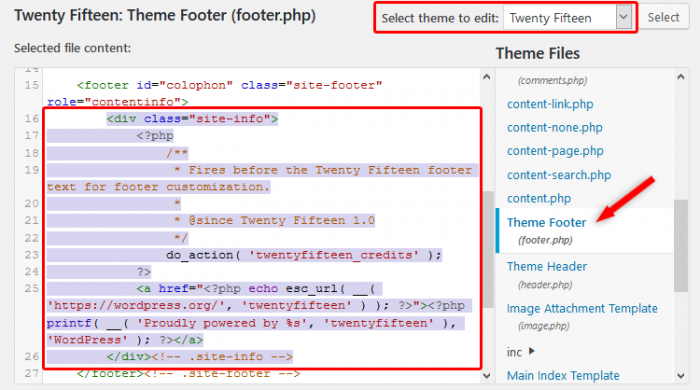The image size is (700, 390).
Task: Open the Main Index Template file
Action: click(563, 375)
